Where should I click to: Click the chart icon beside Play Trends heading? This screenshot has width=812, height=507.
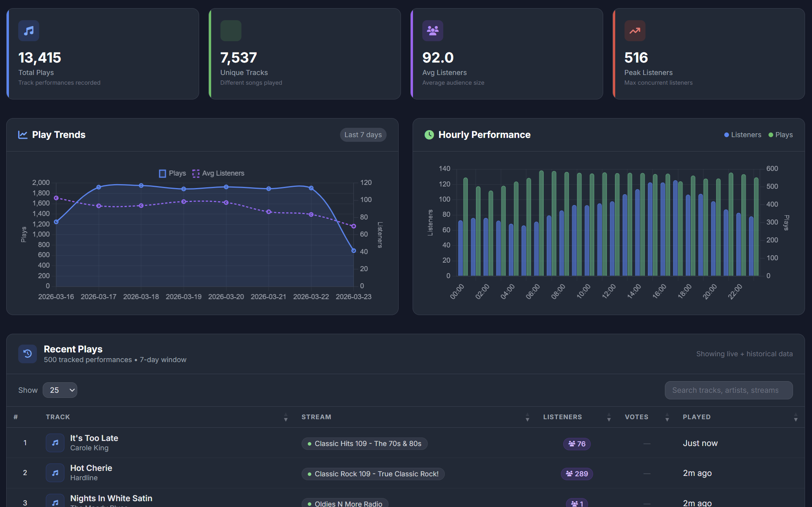[x=23, y=134]
